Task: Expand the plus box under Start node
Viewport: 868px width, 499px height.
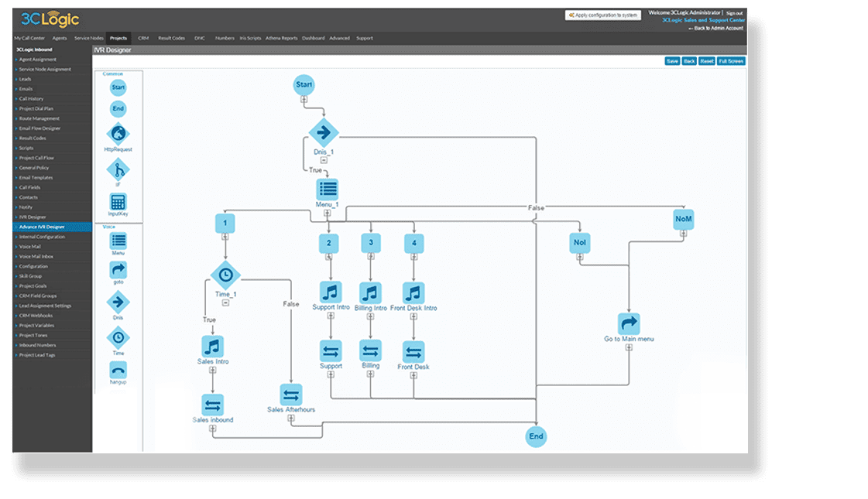Action: point(304,99)
